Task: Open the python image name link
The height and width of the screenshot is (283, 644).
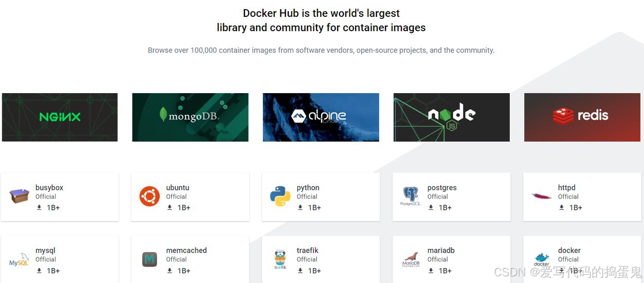Action: point(308,188)
